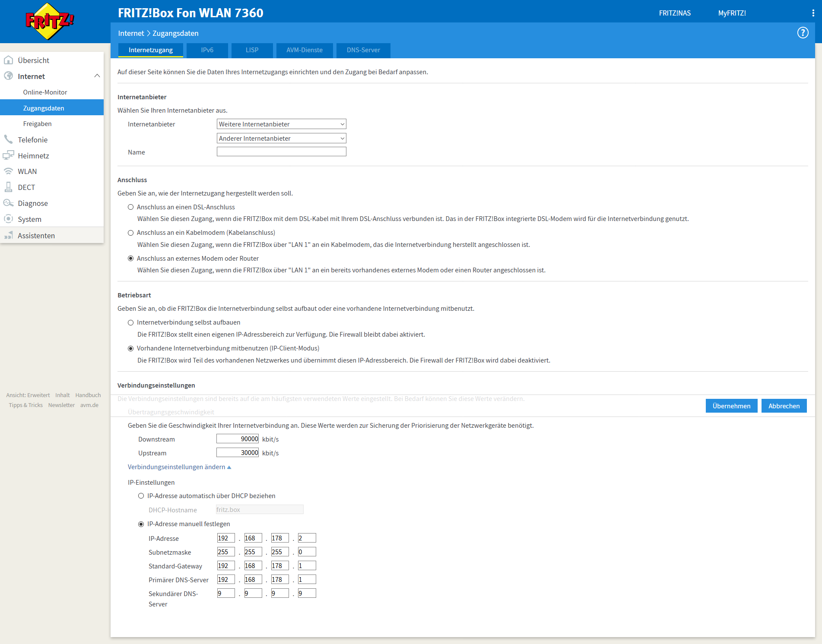Click third octet of Primärer DNS-Server
The width and height of the screenshot is (822, 644).
pyautogui.click(x=280, y=579)
